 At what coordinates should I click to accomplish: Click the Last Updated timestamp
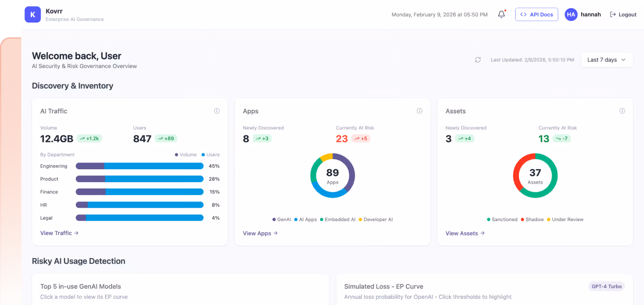[x=532, y=60]
